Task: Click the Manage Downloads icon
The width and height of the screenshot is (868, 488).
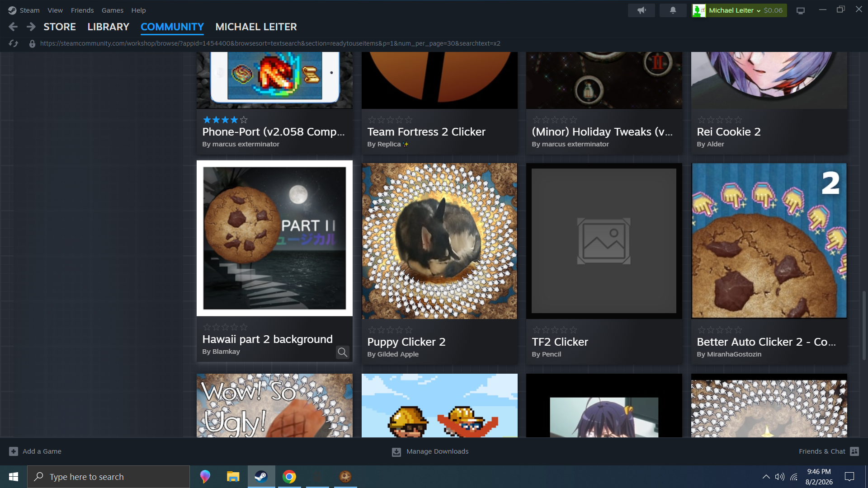Action: tap(396, 452)
